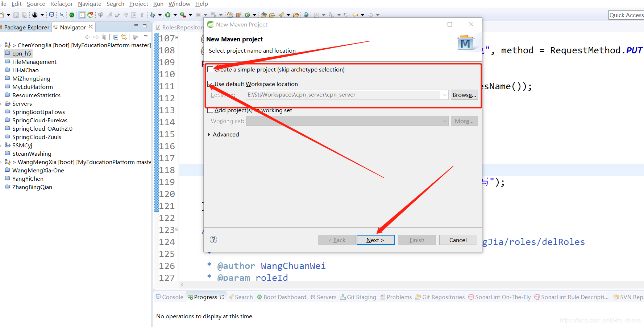Click the web browser globe icon
The image size is (644, 327).
point(306,15)
